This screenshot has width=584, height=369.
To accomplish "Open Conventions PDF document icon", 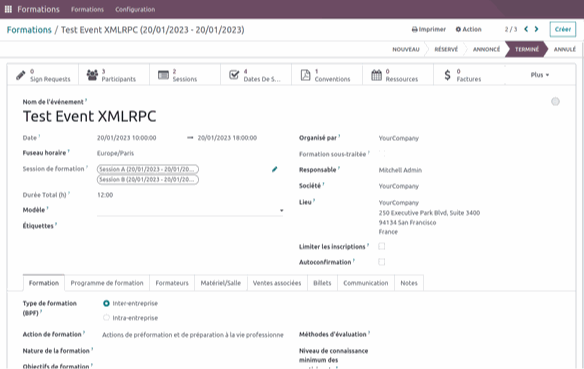I will tap(305, 75).
